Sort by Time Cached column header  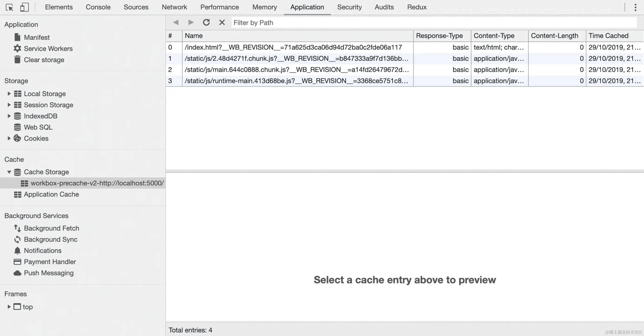coord(608,36)
